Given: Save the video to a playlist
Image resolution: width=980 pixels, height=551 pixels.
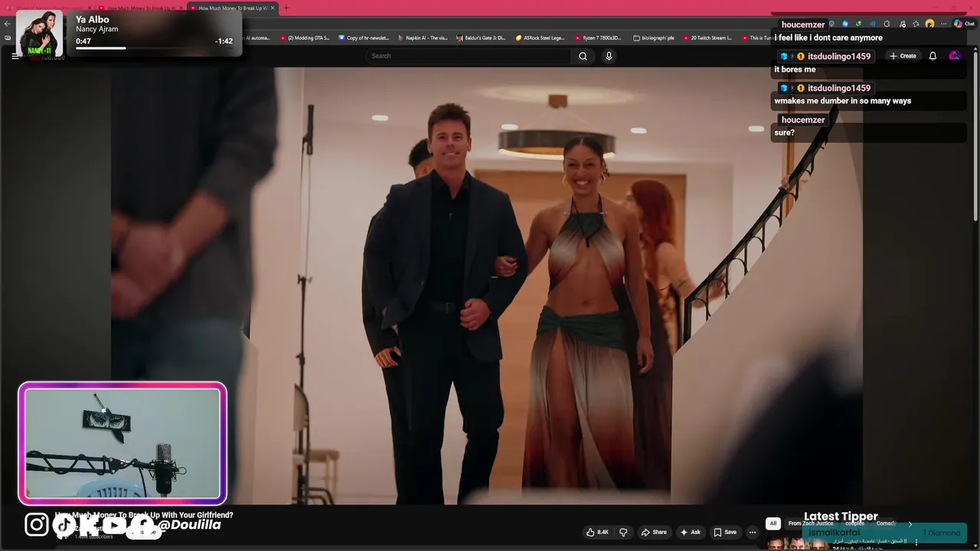Looking at the screenshot, I should [x=725, y=532].
